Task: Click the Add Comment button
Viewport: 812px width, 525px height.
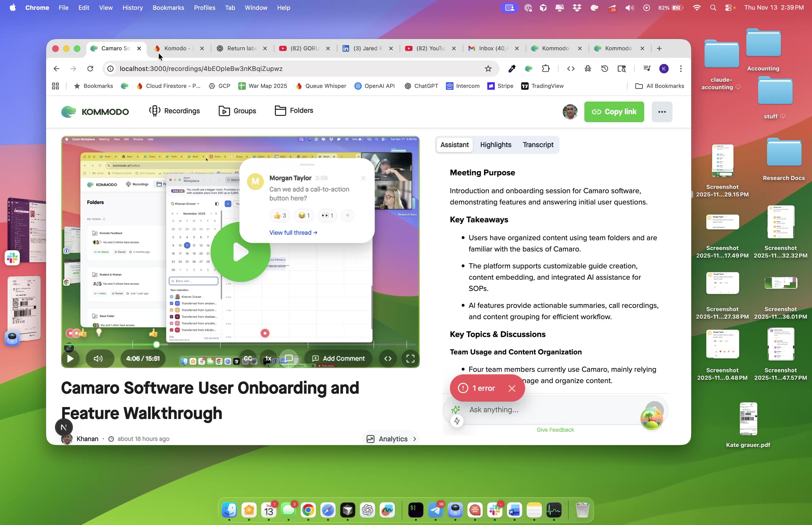Action: pos(338,359)
